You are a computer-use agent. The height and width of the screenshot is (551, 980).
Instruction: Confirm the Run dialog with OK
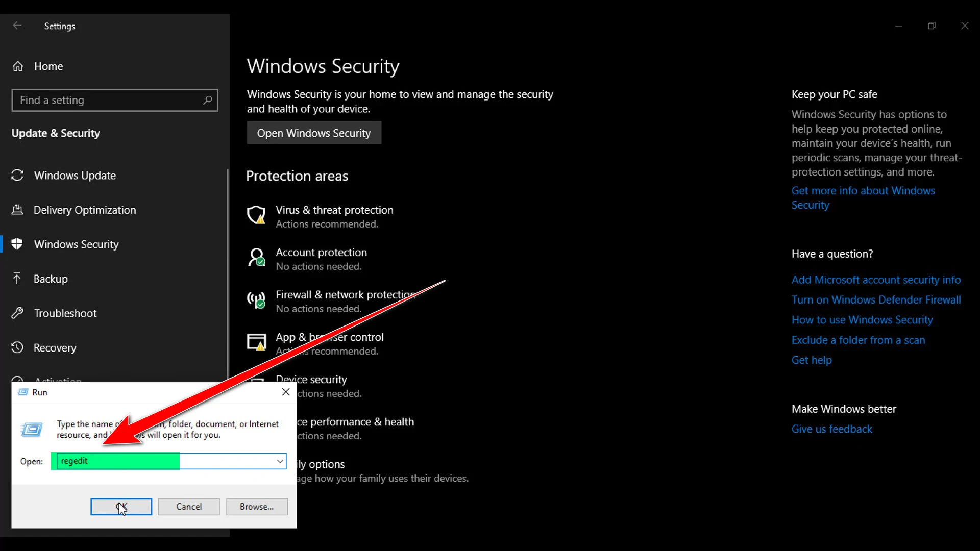tap(121, 507)
